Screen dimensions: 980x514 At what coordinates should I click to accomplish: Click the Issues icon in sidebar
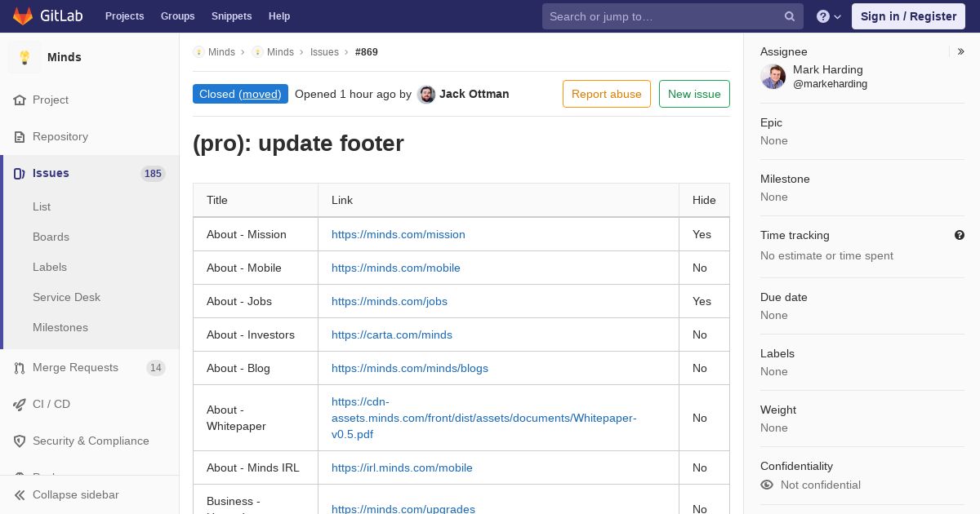pos(20,174)
